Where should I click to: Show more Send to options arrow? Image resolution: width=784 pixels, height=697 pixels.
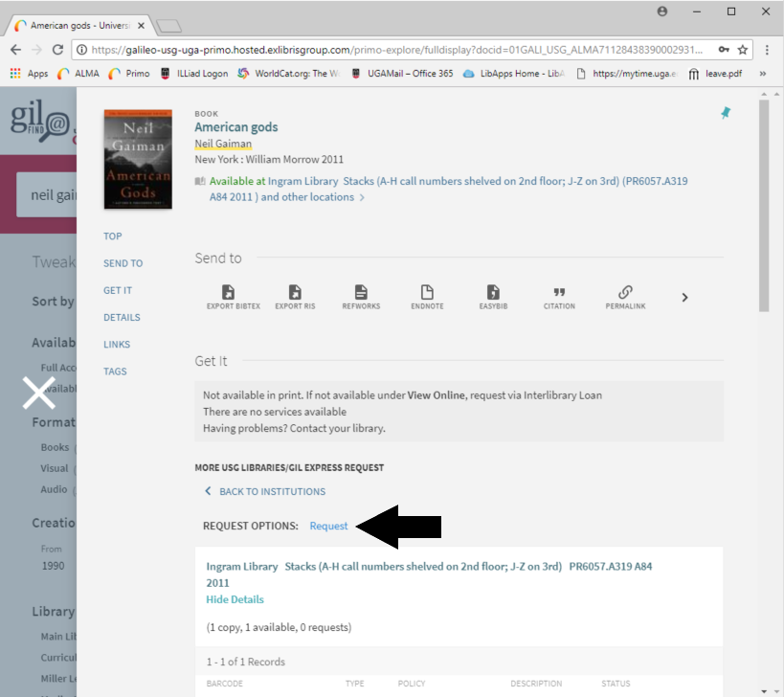[684, 298]
